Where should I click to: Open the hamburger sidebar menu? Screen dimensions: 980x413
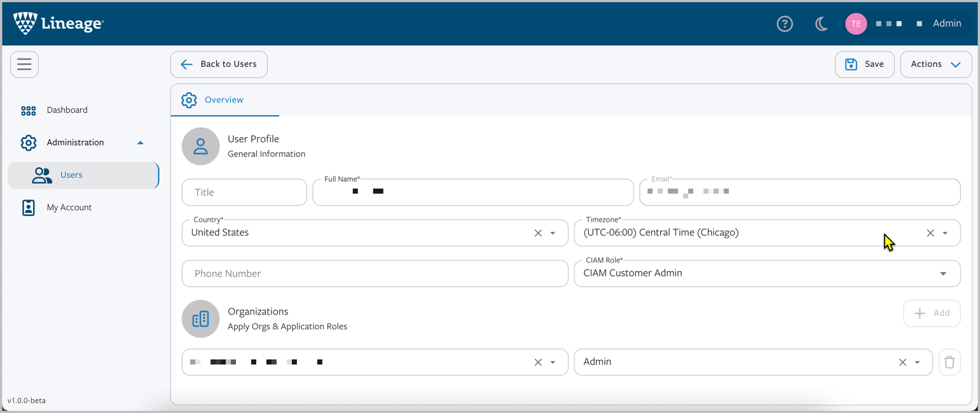click(24, 64)
